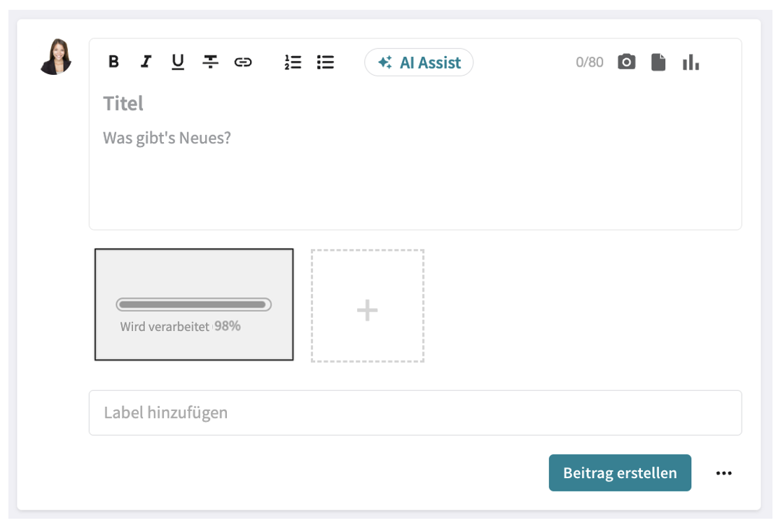Create a bulleted list

tap(325, 62)
